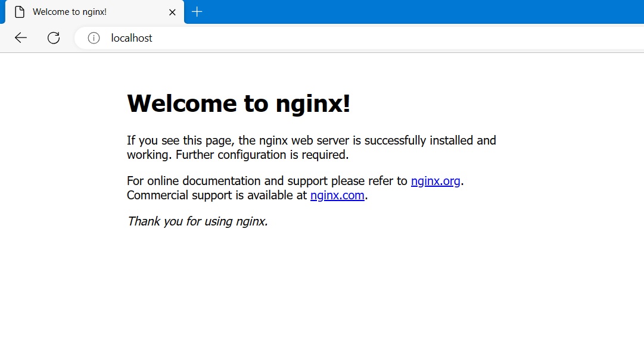Select the back arrow in the browser toolbar

tap(20, 37)
